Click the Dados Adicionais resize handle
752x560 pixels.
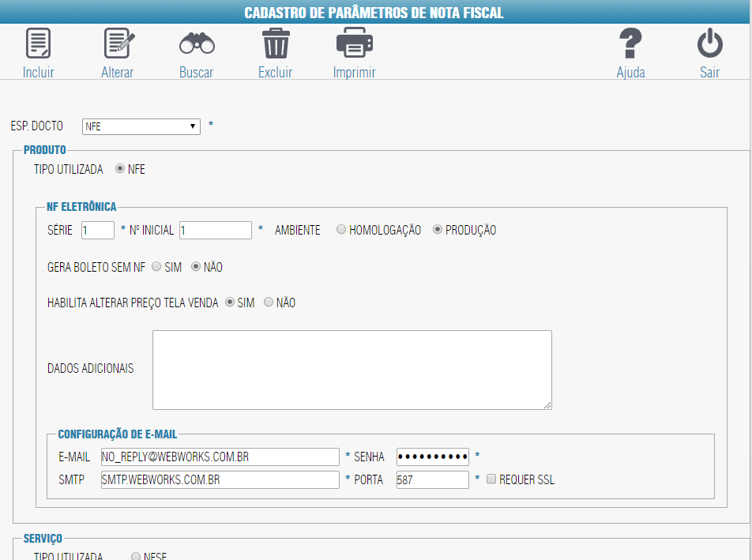pos(547,406)
